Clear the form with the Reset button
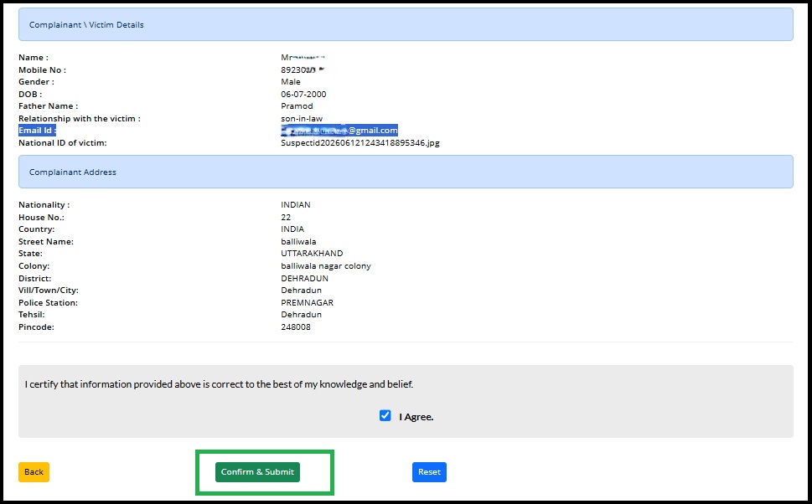 (x=429, y=472)
